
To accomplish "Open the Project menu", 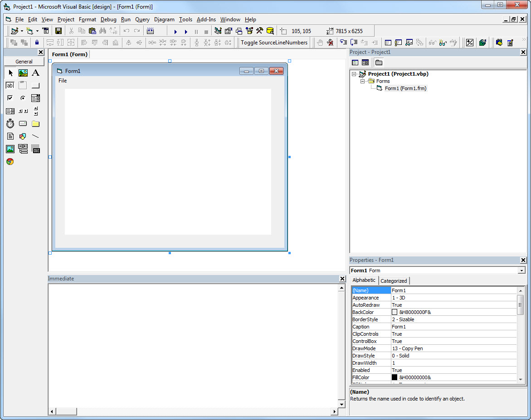I will pyautogui.click(x=66, y=19).
